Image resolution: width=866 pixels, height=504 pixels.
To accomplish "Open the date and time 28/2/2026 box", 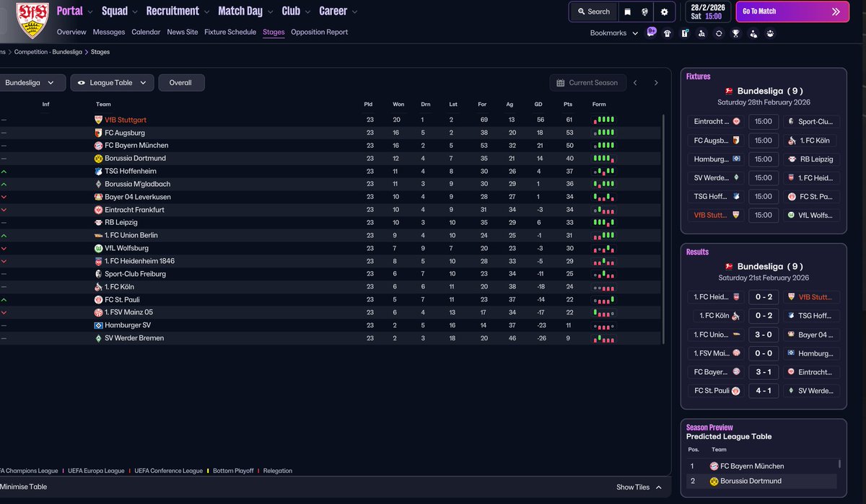I will pos(707,12).
